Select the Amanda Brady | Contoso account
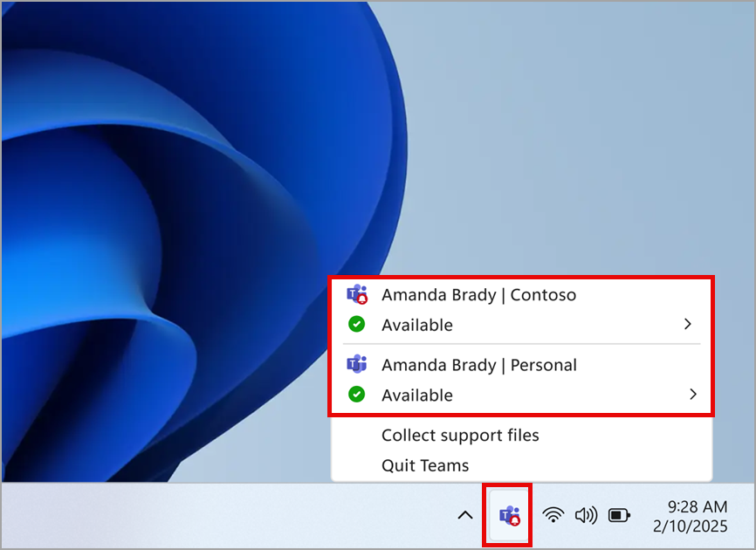Viewport: 756px width, 550px height. [478, 294]
